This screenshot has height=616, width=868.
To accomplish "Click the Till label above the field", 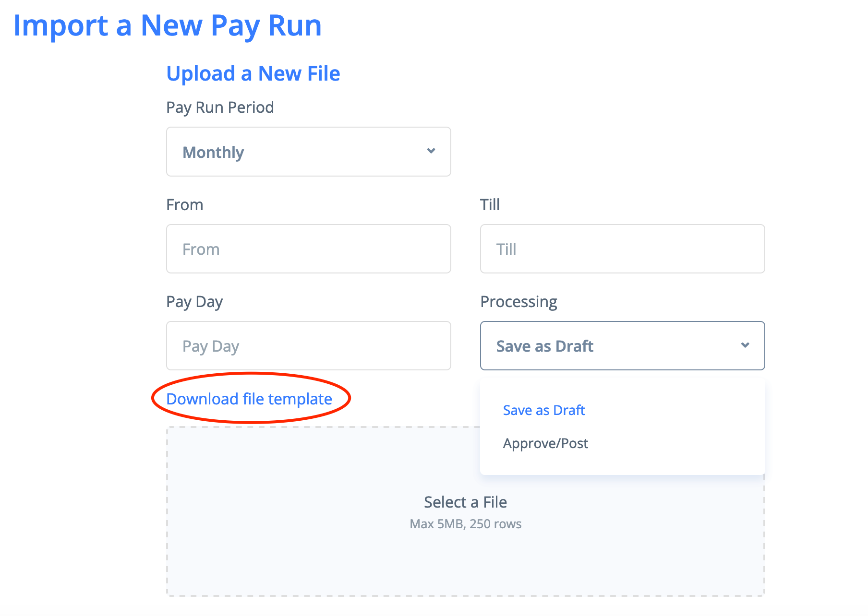I will pos(490,205).
